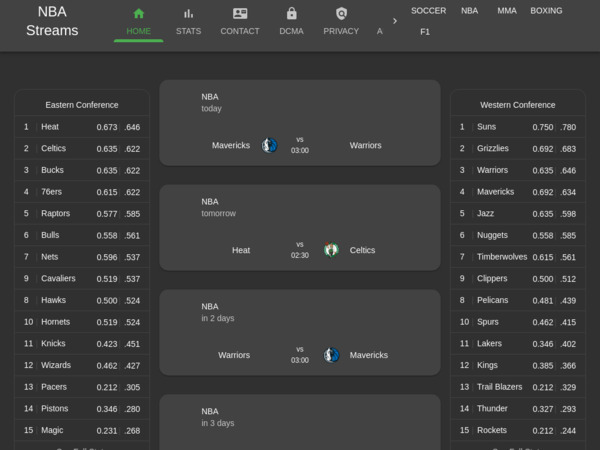Select Pelicans row in Western standings

[x=518, y=300]
